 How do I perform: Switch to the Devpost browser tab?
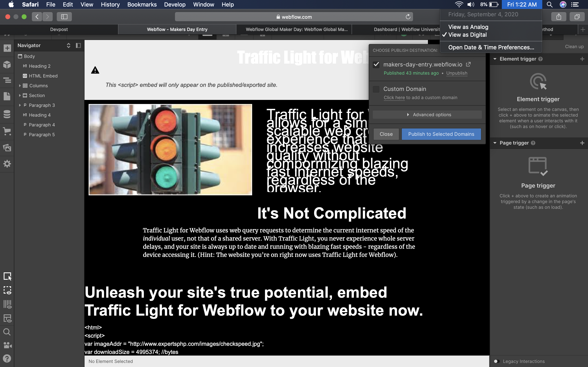(59, 29)
